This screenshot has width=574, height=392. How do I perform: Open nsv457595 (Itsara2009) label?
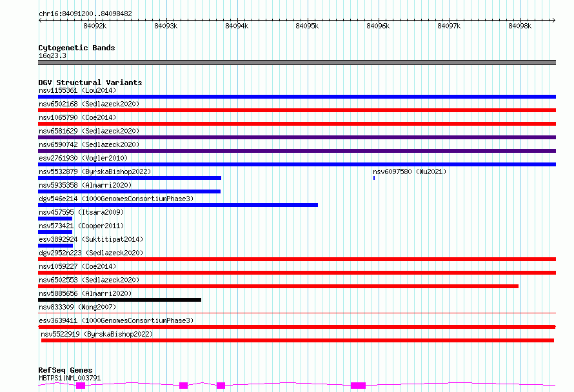pos(81,212)
